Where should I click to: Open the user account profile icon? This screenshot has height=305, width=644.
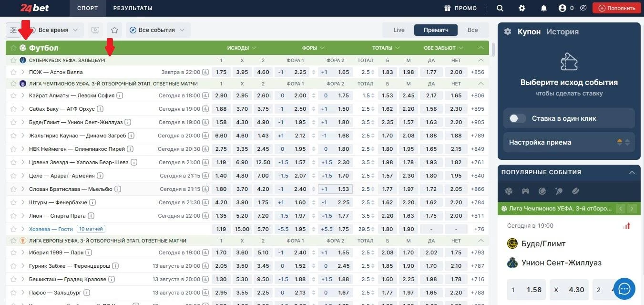[x=562, y=8]
